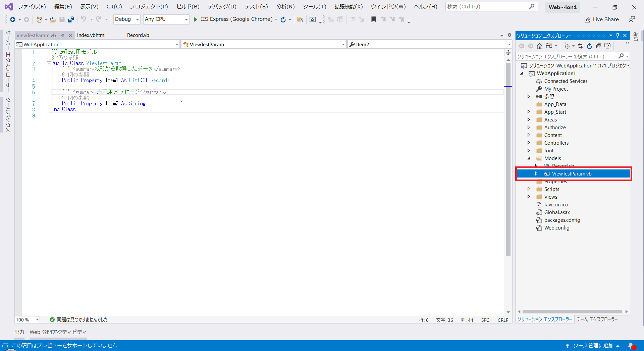644x351 pixels.
Task: Open the Live Share feature
Action: tap(602, 19)
